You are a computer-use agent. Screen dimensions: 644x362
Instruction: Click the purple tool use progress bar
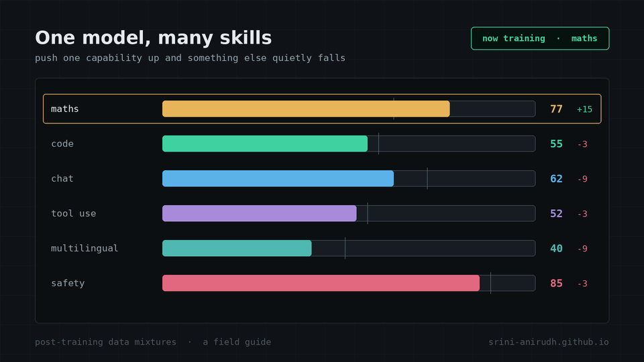[x=259, y=213]
